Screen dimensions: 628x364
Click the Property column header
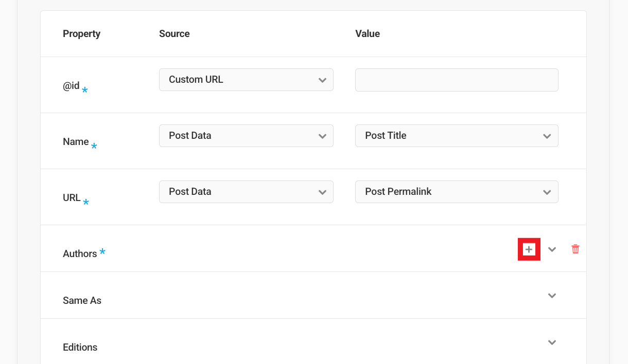tap(81, 33)
